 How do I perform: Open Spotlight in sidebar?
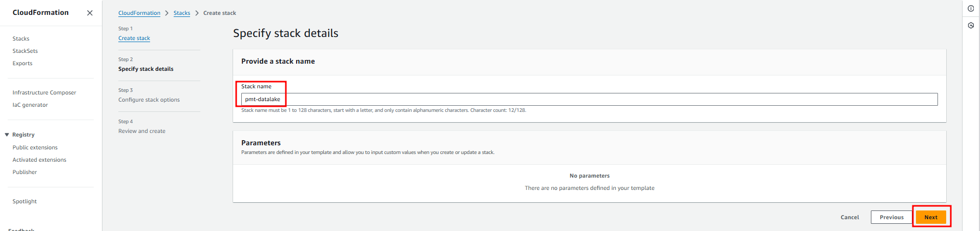click(x=25, y=201)
